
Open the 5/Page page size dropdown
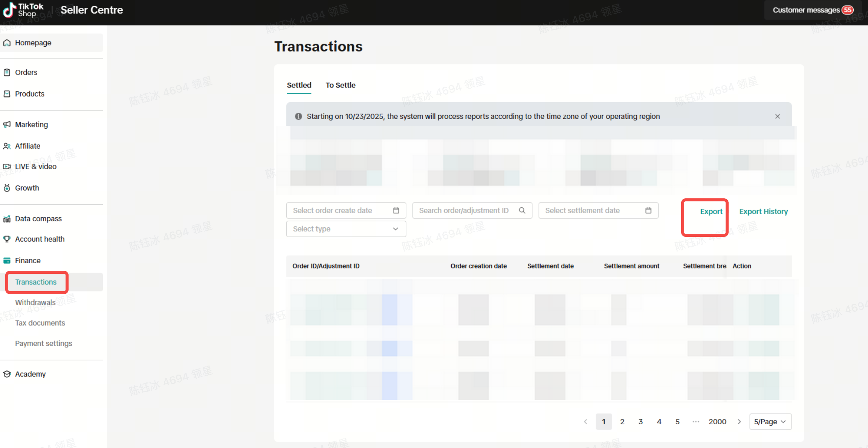pyautogui.click(x=770, y=422)
